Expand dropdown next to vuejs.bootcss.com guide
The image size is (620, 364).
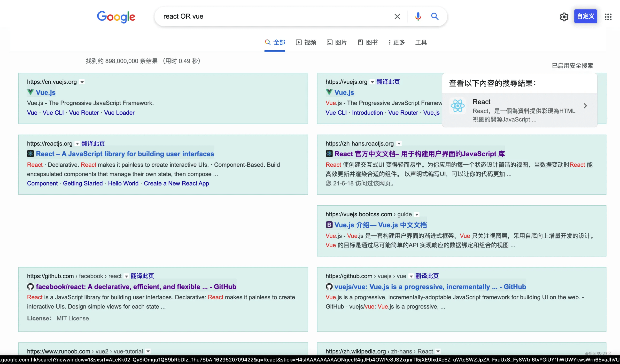point(417,215)
